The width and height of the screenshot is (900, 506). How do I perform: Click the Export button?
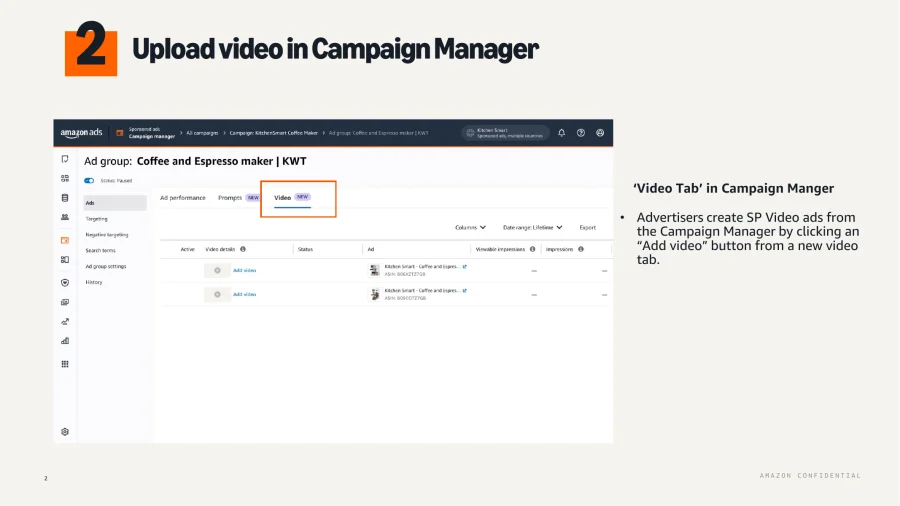[587, 227]
